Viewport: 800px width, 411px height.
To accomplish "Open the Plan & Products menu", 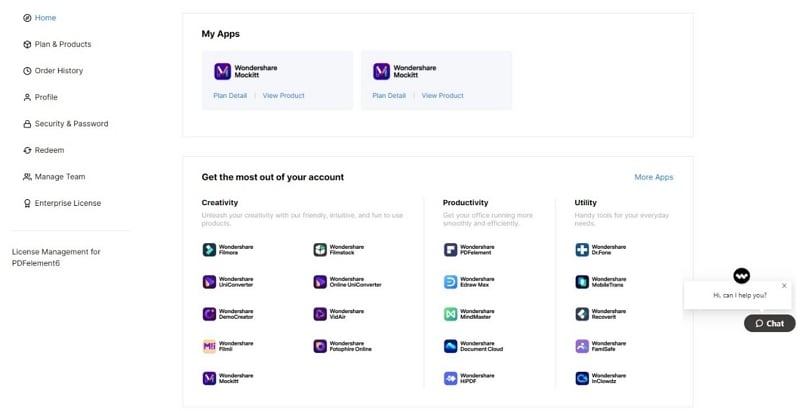I will [x=62, y=44].
